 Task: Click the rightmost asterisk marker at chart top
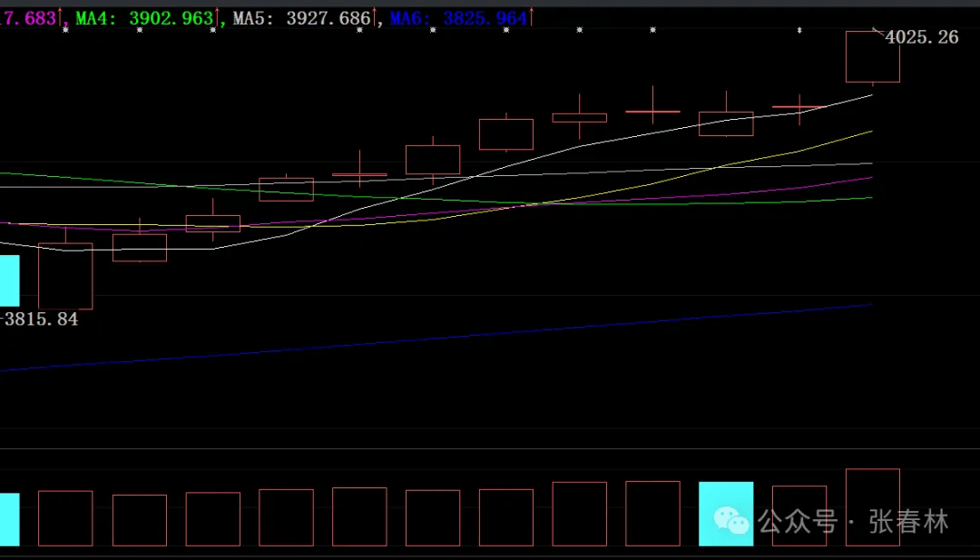pyautogui.click(x=799, y=30)
